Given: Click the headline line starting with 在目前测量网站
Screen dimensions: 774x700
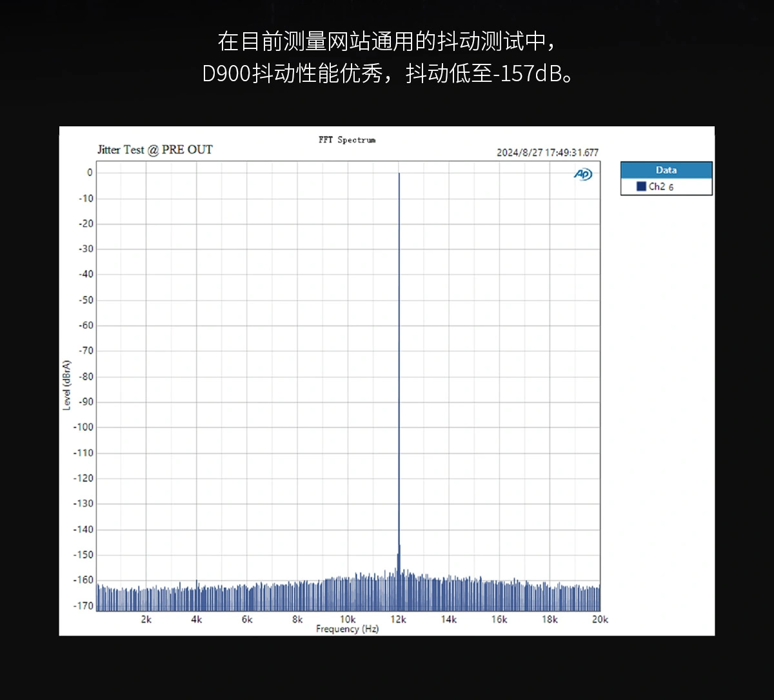Looking at the screenshot, I should coord(386,42).
